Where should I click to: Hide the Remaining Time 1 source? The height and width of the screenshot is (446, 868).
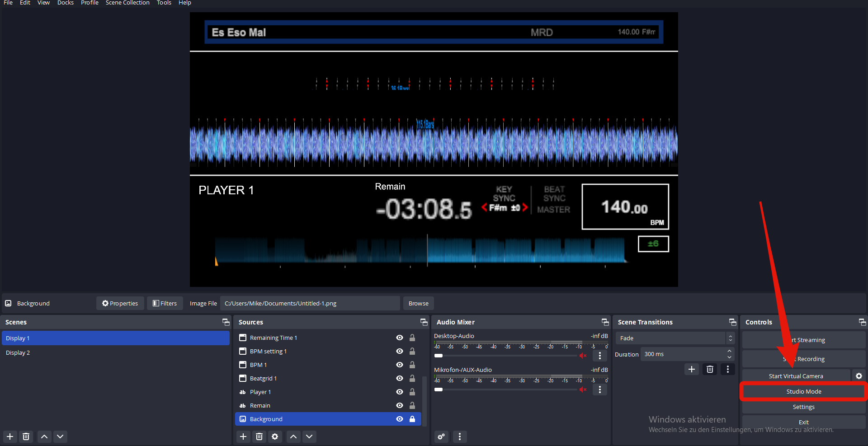tap(400, 338)
